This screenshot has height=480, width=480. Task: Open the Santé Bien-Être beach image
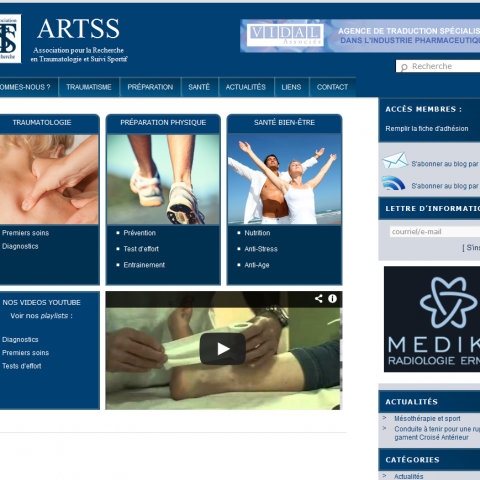[284, 179]
